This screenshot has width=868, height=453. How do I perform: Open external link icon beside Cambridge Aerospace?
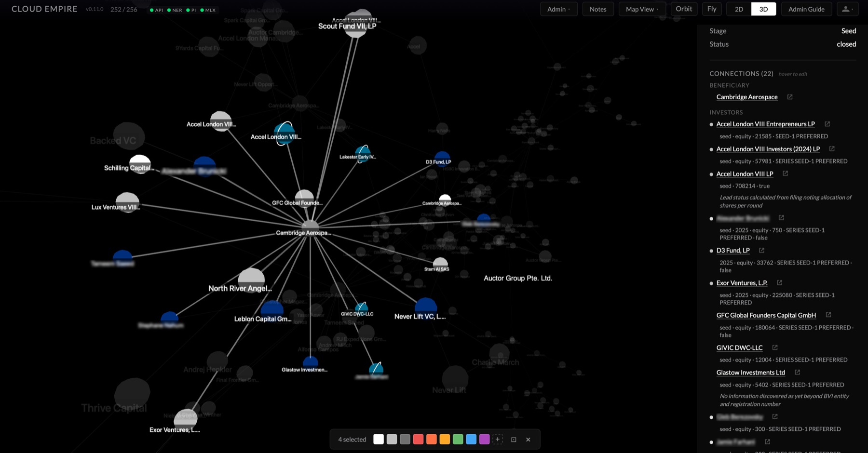tap(790, 97)
